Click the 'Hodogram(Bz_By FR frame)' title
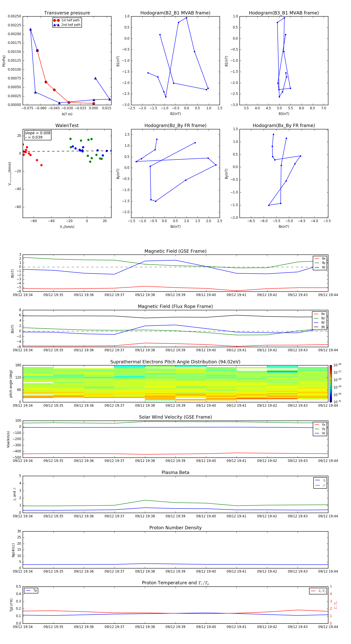The width and height of the screenshot is (351, 644). click(175, 125)
